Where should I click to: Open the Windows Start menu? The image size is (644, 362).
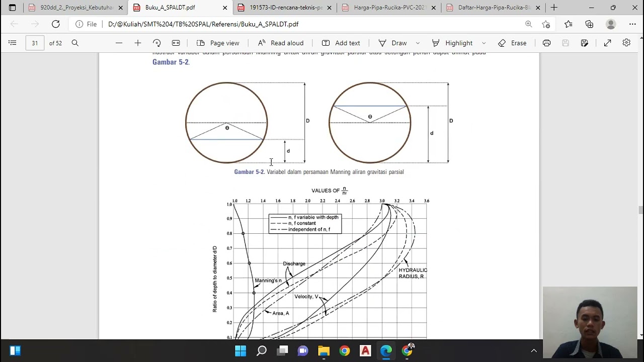(x=240, y=351)
